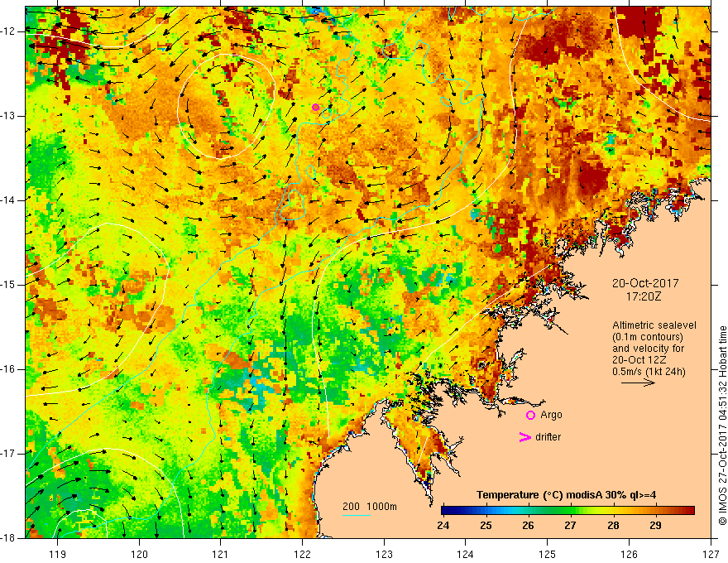Click longitude axis label 127
Viewport: 728px width, 563px height.
click(x=711, y=554)
